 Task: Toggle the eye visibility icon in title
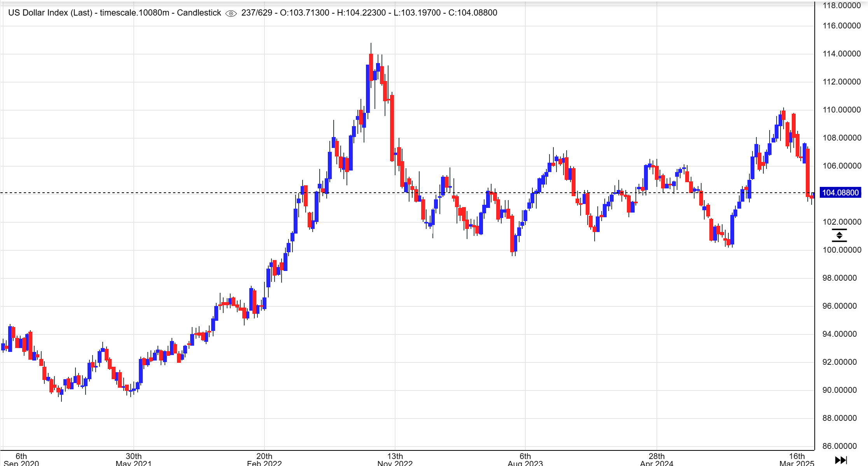(231, 13)
